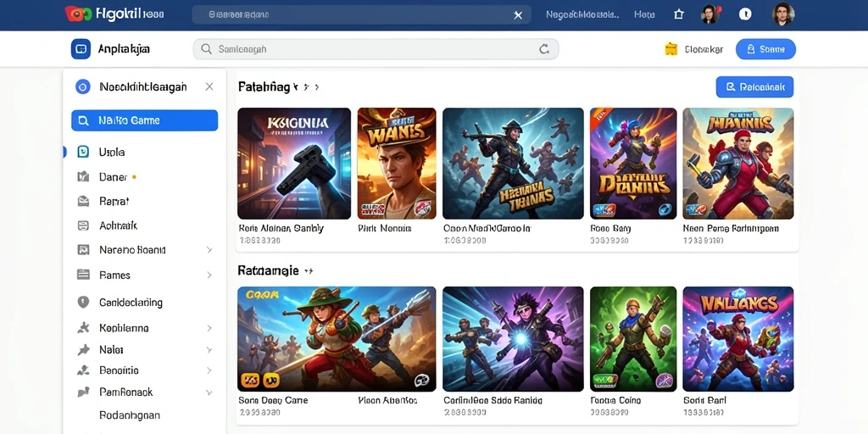The height and width of the screenshot is (434, 868).
Task: Click the PamRonack sidebar icon
Action: (83, 392)
